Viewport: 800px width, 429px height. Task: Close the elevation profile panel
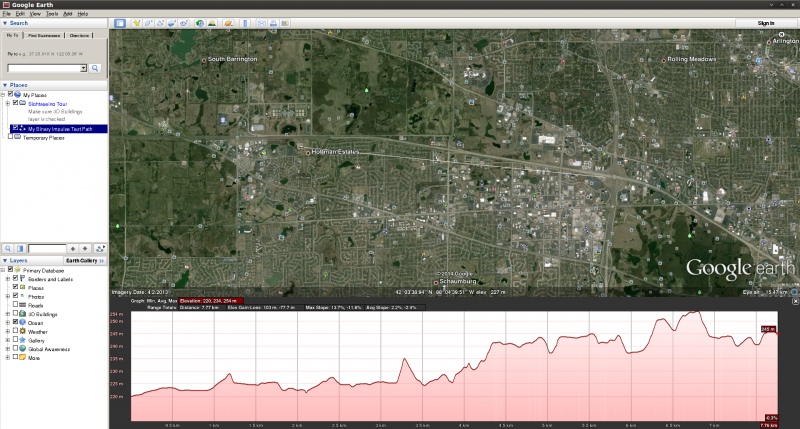tap(795, 301)
